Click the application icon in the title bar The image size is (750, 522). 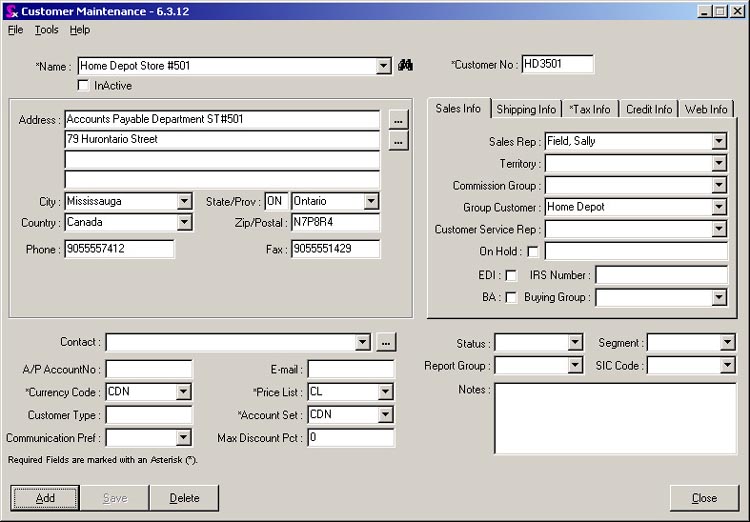tap(11, 11)
